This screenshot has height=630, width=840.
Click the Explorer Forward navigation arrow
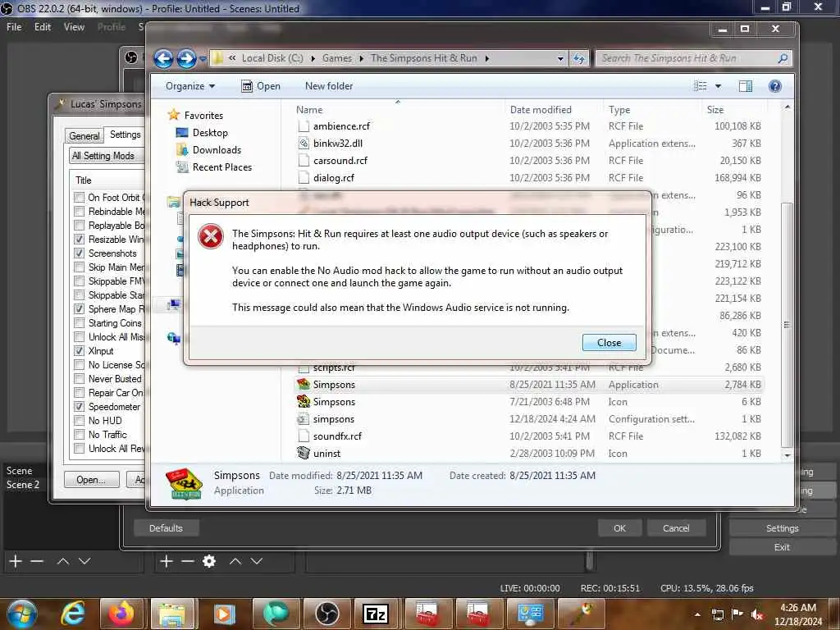pyautogui.click(x=186, y=58)
